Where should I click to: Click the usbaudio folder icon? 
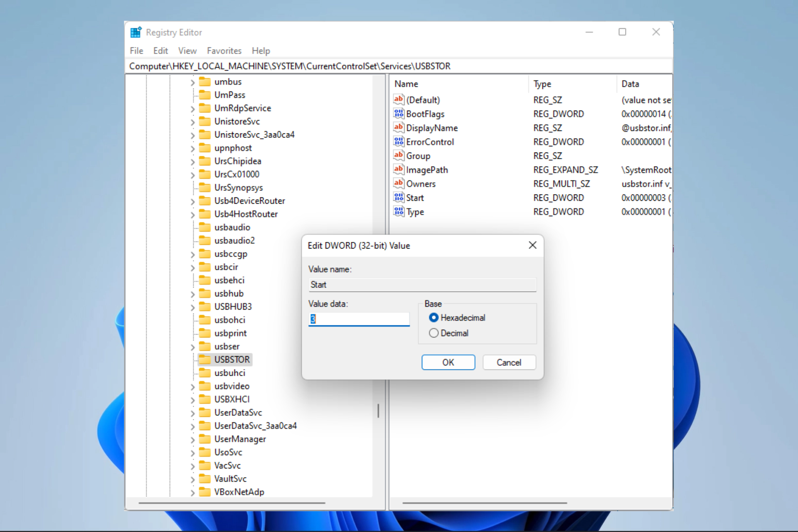[204, 227]
